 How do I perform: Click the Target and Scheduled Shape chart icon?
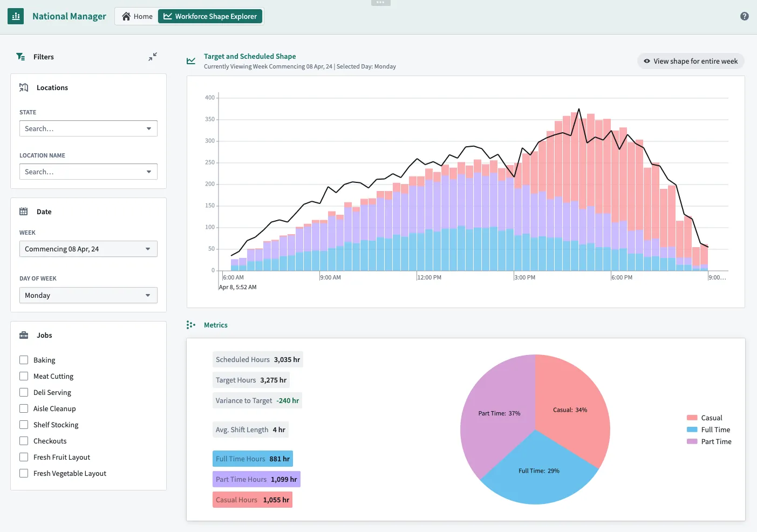click(x=191, y=61)
